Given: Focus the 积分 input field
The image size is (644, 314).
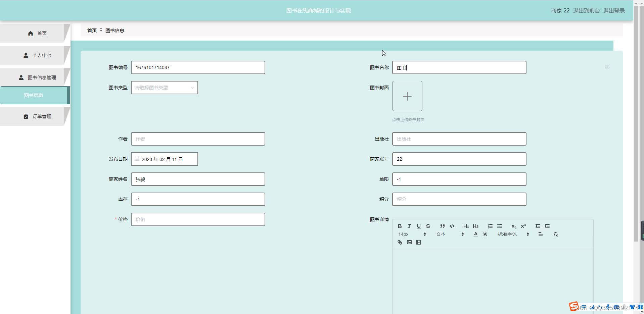Looking at the screenshot, I should [459, 199].
